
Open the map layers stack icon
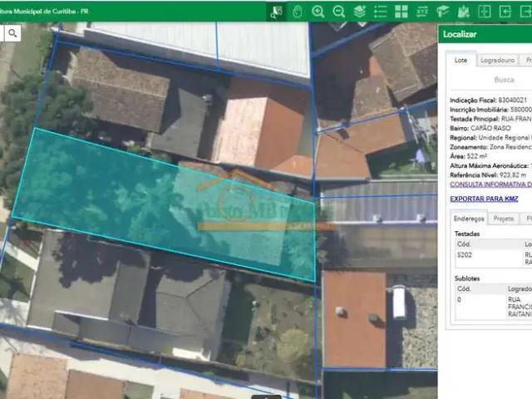360,12
